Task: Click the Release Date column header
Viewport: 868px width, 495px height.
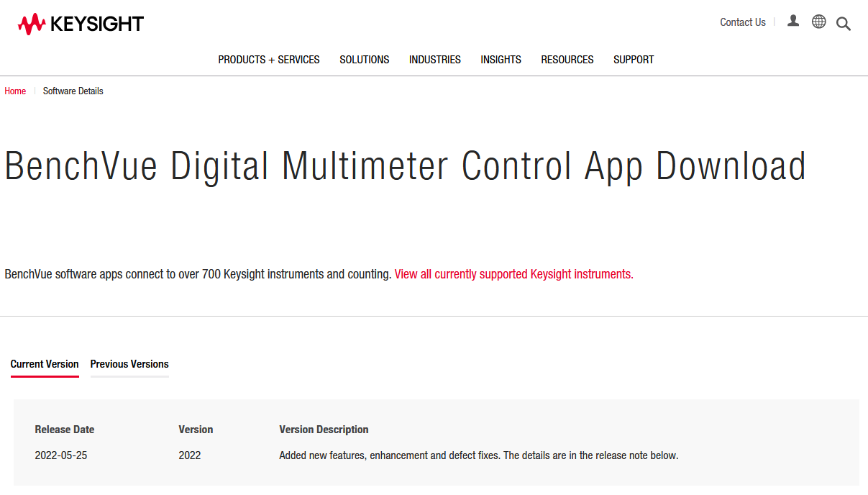Action: (65, 430)
